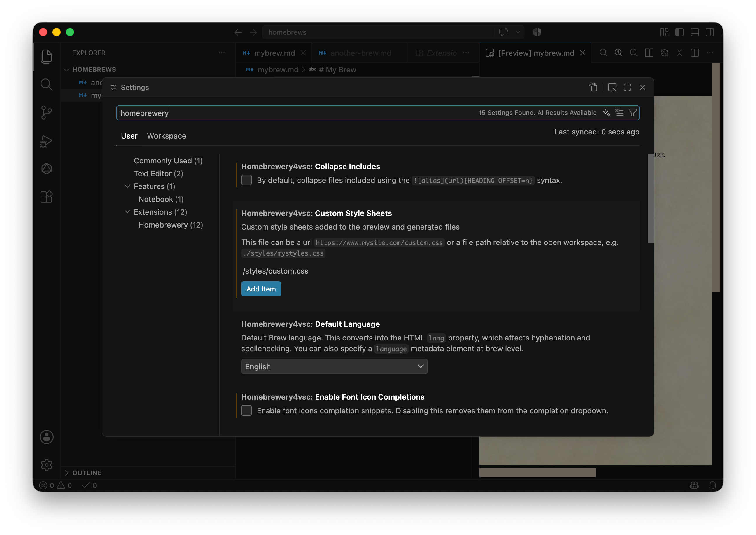Click the Open Settings (JSON) icon
The image size is (756, 535).
(593, 87)
